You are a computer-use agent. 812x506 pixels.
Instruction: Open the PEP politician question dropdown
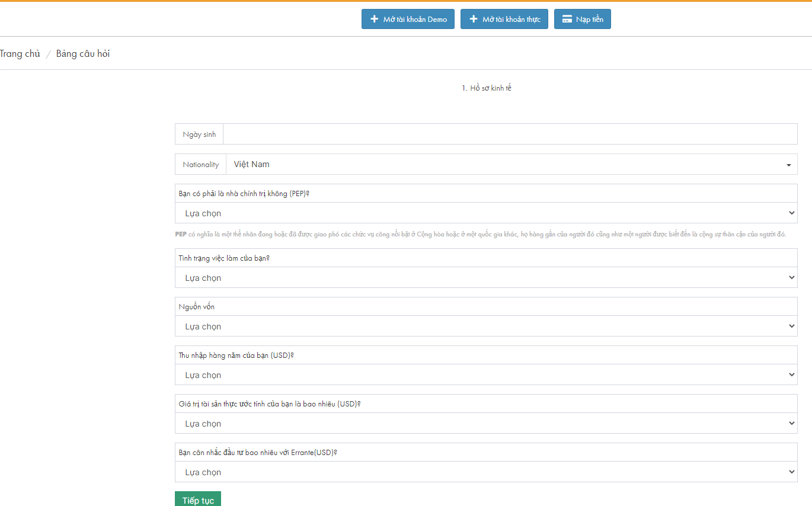(486, 213)
